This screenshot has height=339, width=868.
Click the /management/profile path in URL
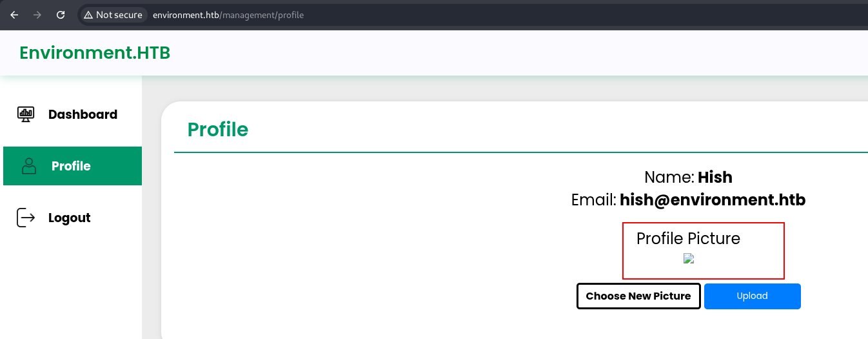click(x=262, y=15)
